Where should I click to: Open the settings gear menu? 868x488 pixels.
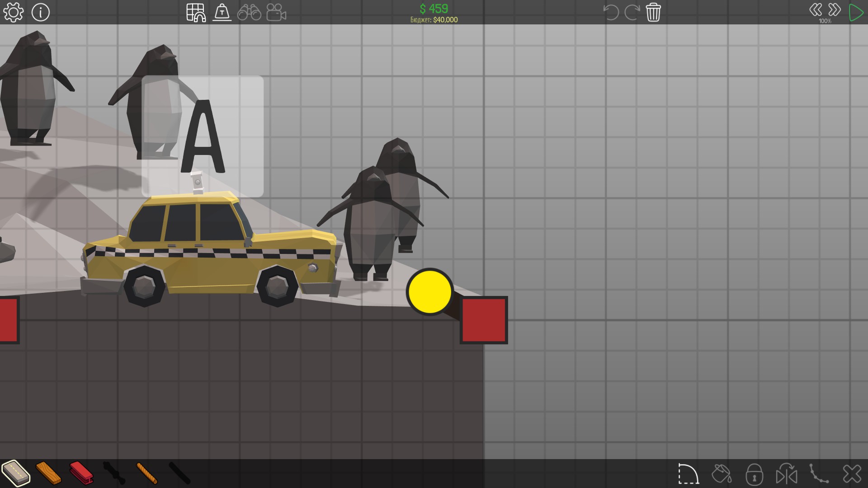tap(13, 13)
